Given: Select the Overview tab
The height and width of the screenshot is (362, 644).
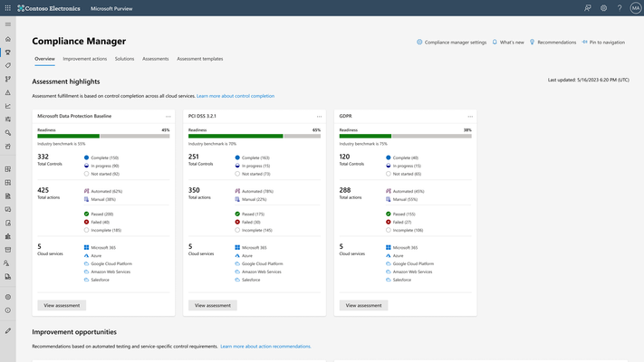Looking at the screenshot, I should click(44, 59).
